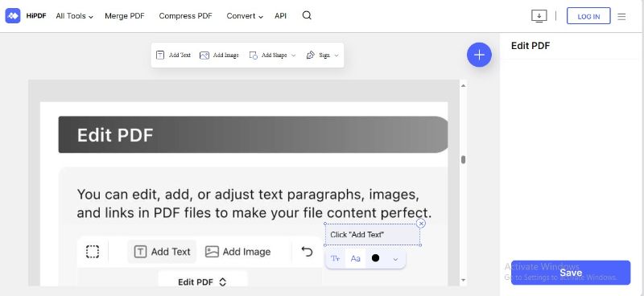
Task: Click the document vertical scrollbar thumb
Action: (x=464, y=160)
